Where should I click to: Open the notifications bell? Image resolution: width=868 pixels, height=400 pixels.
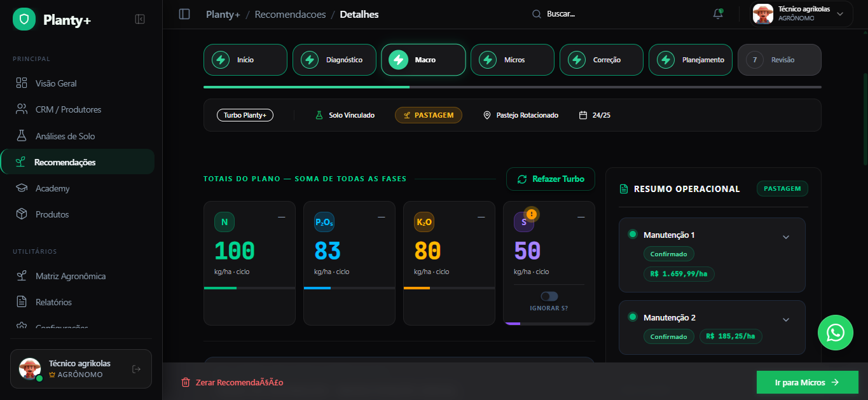718,14
